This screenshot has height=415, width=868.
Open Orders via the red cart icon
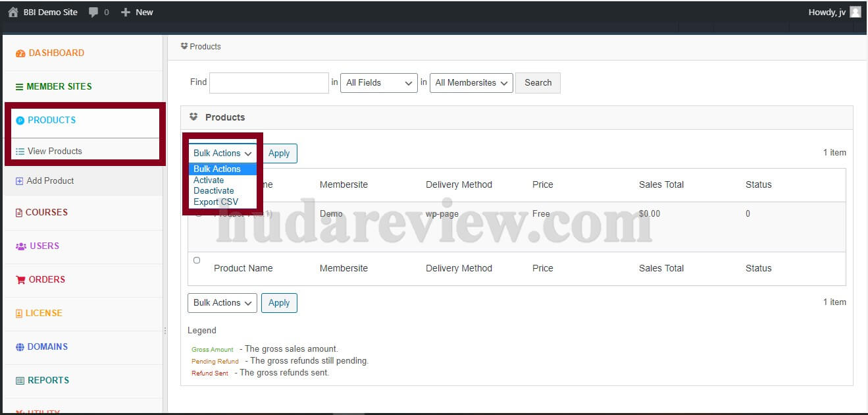click(20, 279)
